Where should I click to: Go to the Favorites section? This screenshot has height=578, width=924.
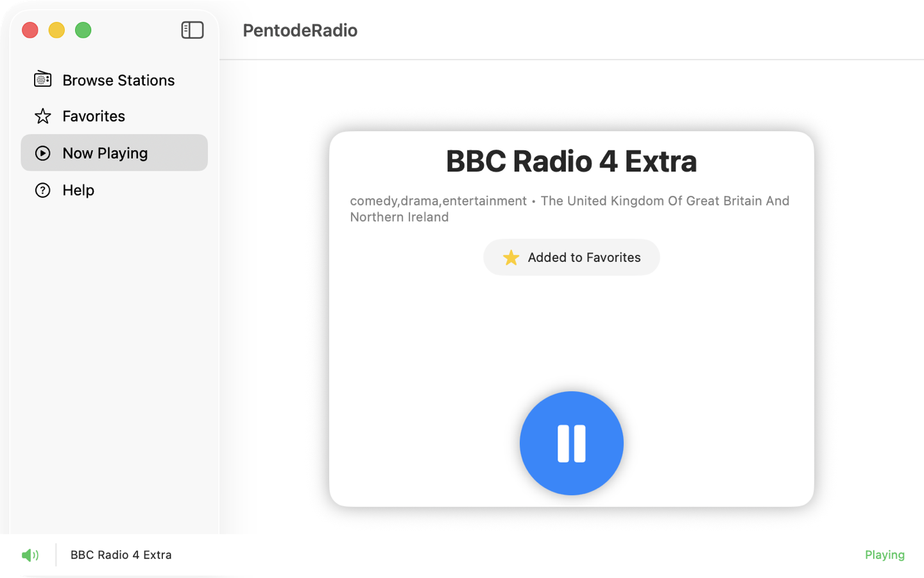pos(114,116)
